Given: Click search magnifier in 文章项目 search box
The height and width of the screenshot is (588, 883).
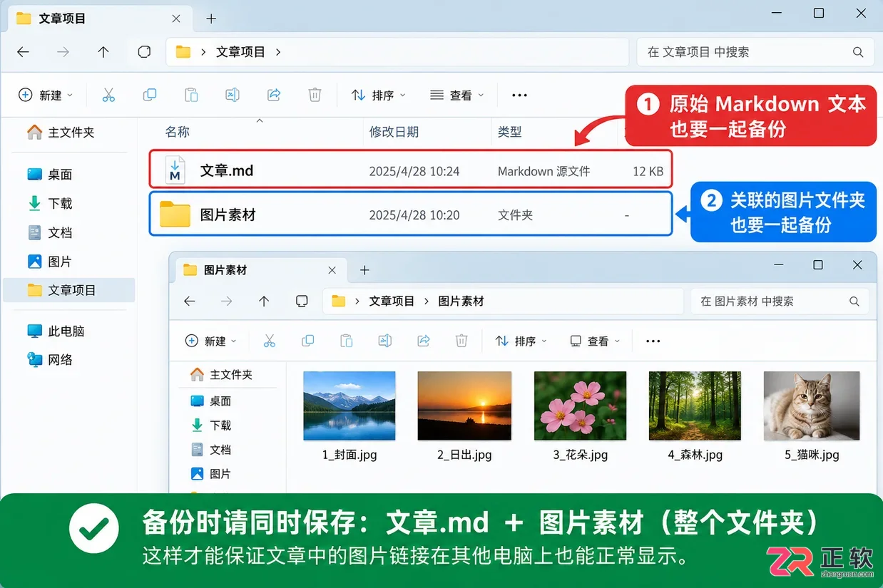Looking at the screenshot, I should [x=858, y=52].
